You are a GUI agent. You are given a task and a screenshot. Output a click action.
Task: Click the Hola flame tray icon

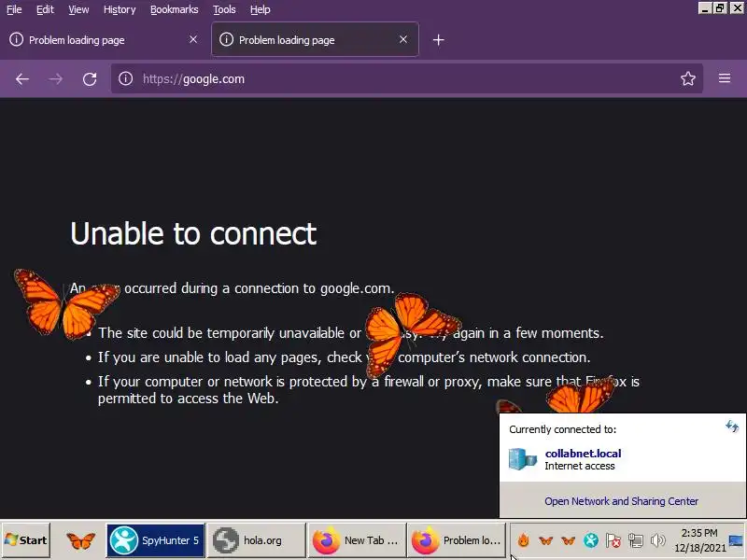524,540
